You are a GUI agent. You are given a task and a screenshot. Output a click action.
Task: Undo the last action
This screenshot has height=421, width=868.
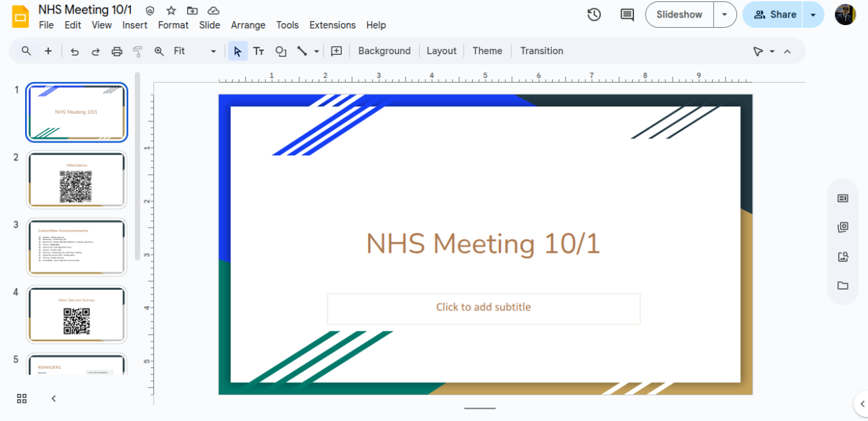coord(75,51)
